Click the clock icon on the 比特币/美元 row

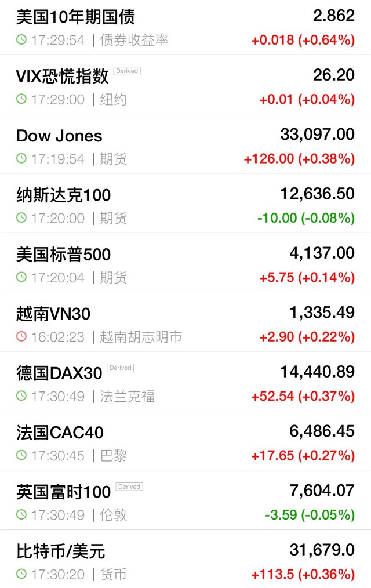(21, 574)
